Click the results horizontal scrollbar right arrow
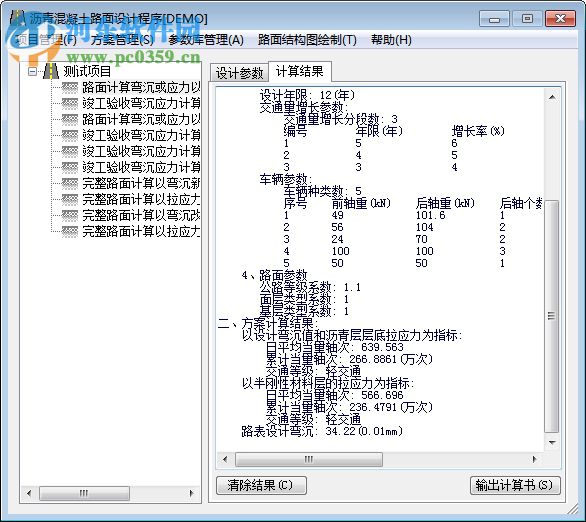Viewport: 586px width, 522px height. pyautogui.click(x=535, y=459)
